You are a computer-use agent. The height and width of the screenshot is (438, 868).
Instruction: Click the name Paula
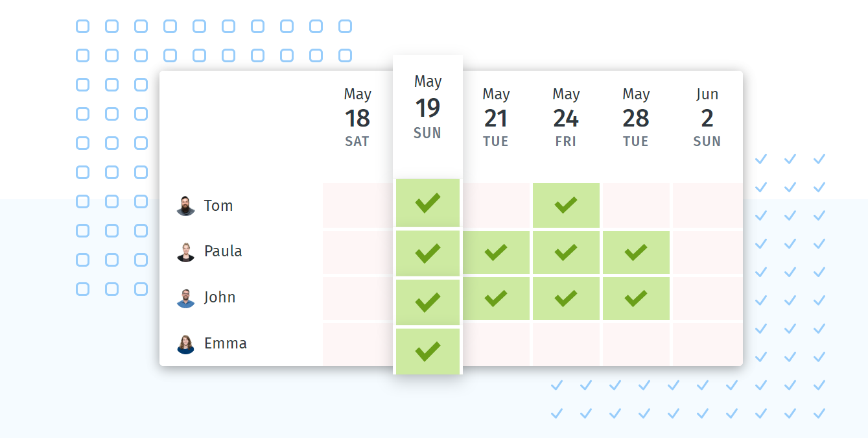click(x=223, y=251)
